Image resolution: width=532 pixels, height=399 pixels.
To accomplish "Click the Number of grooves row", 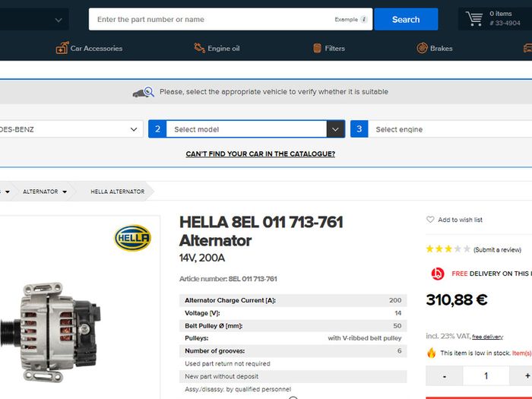I will click(293, 351).
